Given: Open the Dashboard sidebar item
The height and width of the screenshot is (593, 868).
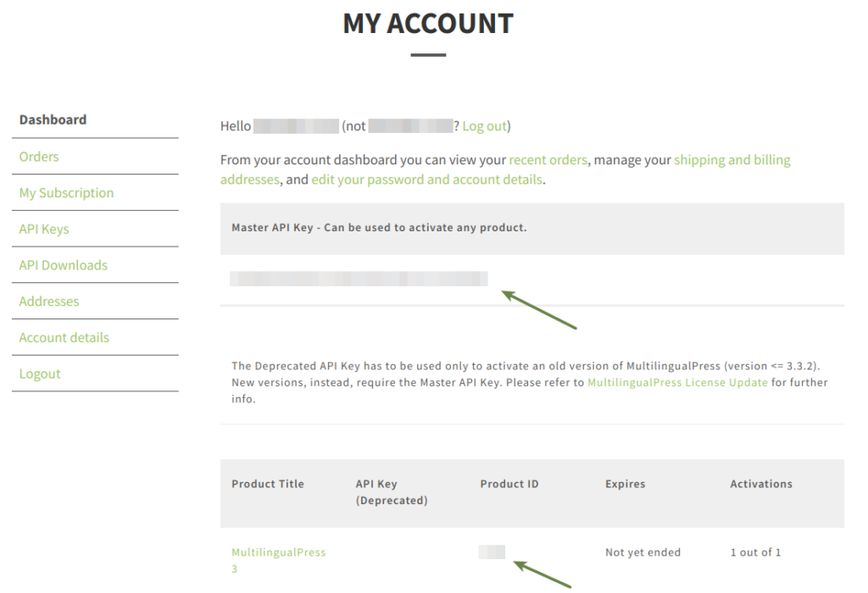Looking at the screenshot, I should pyautogui.click(x=53, y=119).
